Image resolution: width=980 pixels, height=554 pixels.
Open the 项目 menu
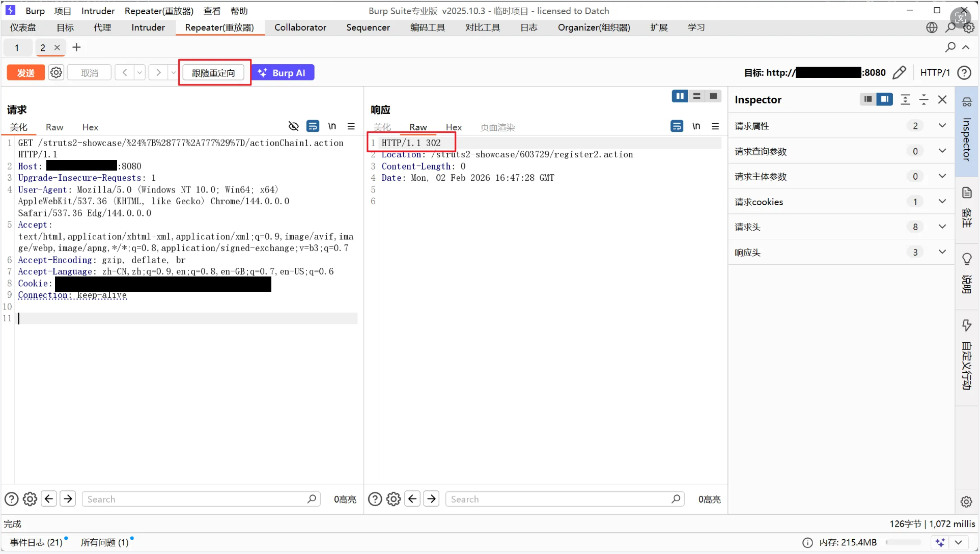tap(63, 11)
